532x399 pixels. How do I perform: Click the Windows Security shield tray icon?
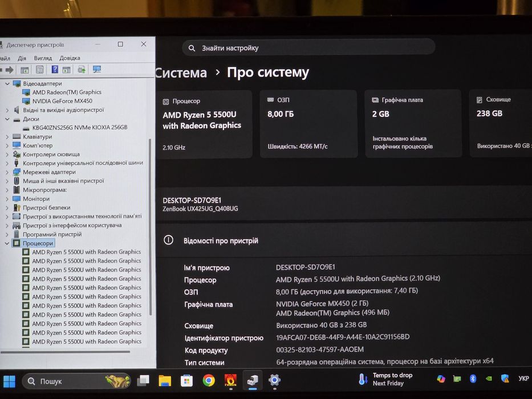point(505,378)
